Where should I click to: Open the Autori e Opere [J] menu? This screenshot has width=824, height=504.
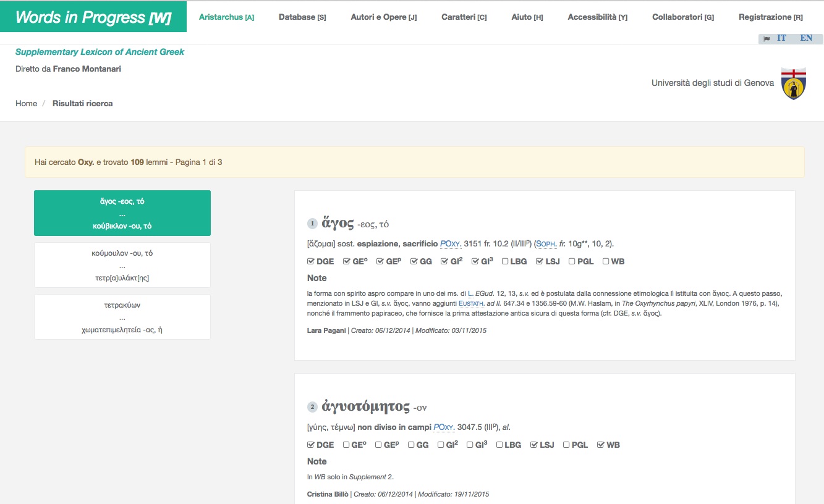click(x=384, y=17)
